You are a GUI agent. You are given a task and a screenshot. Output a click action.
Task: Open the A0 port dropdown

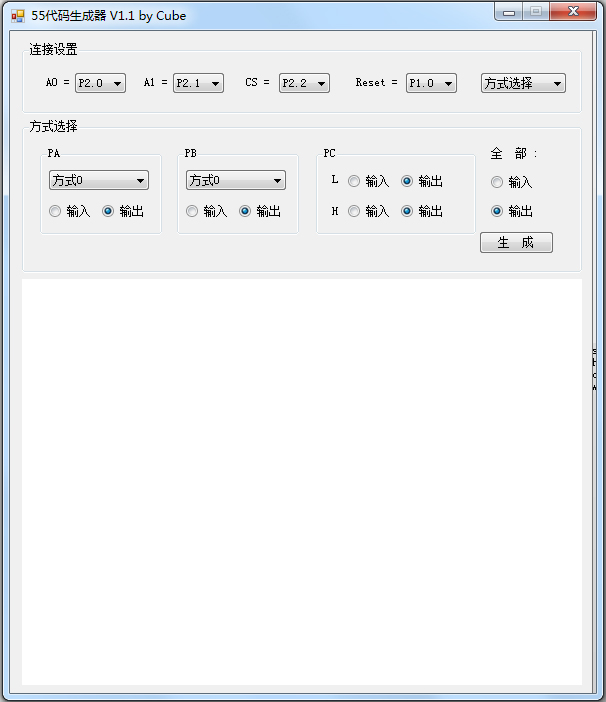click(100, 83)
